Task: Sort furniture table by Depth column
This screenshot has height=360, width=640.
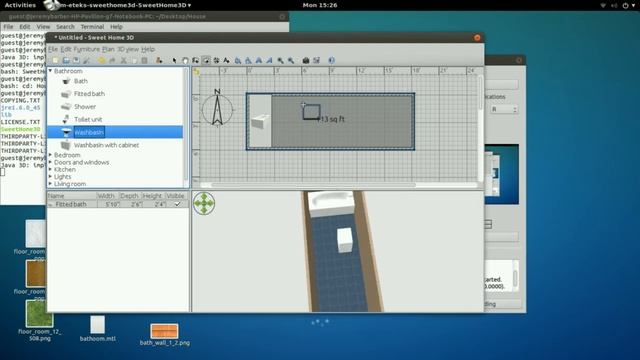Action: [130, 196]
